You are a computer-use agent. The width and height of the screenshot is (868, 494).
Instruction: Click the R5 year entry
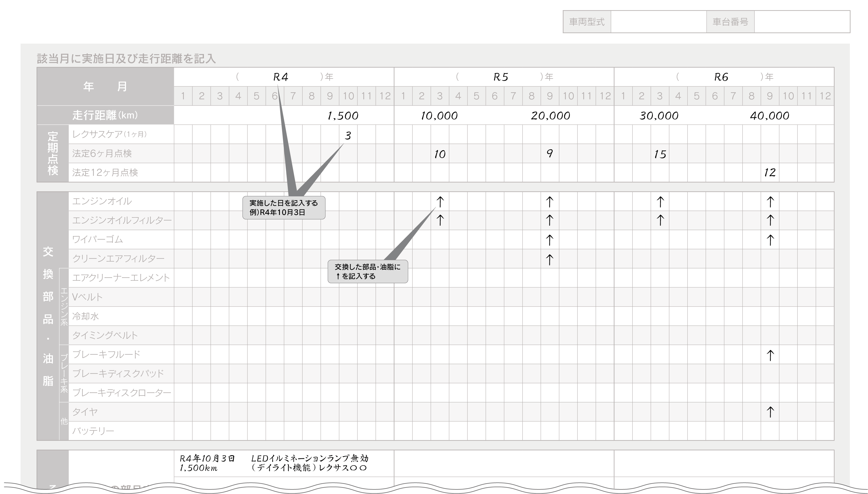[501, 77]
